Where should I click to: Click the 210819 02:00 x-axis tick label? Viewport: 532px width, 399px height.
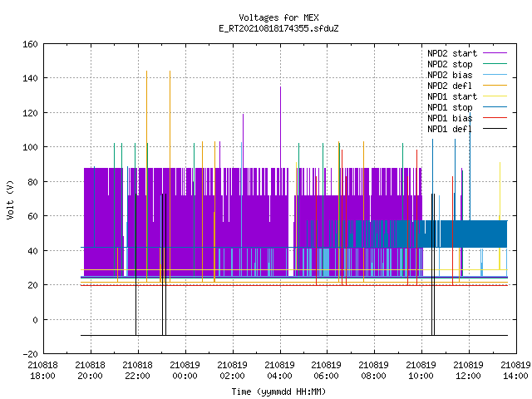coord(232,371)
